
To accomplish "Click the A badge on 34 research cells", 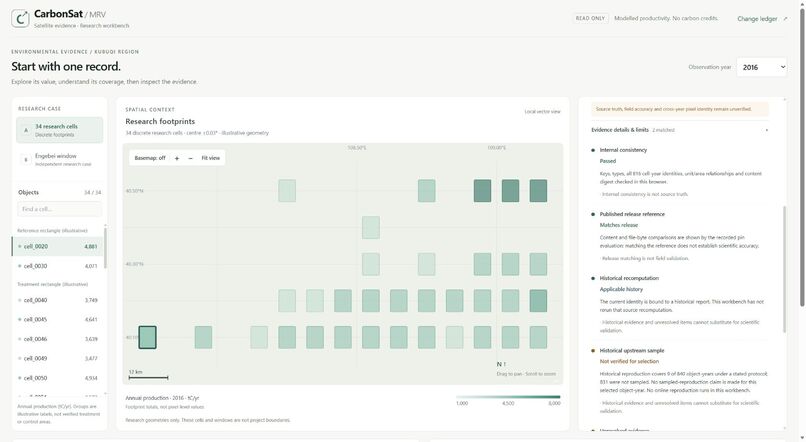I will 26,131.
